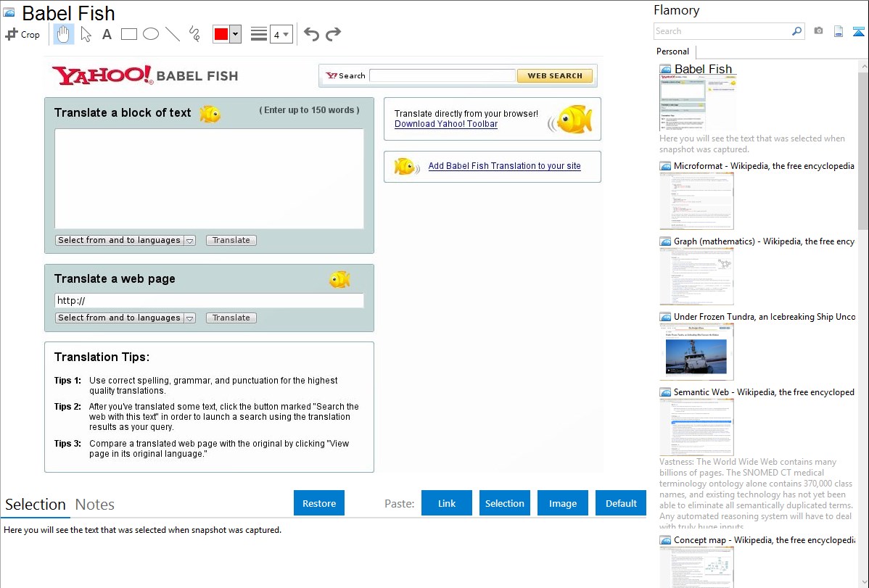Viewport: 869px width, 588px height.
Task: Open the Graph (mathematics) snapshot thumbnail
Action: tap(696, 276)
